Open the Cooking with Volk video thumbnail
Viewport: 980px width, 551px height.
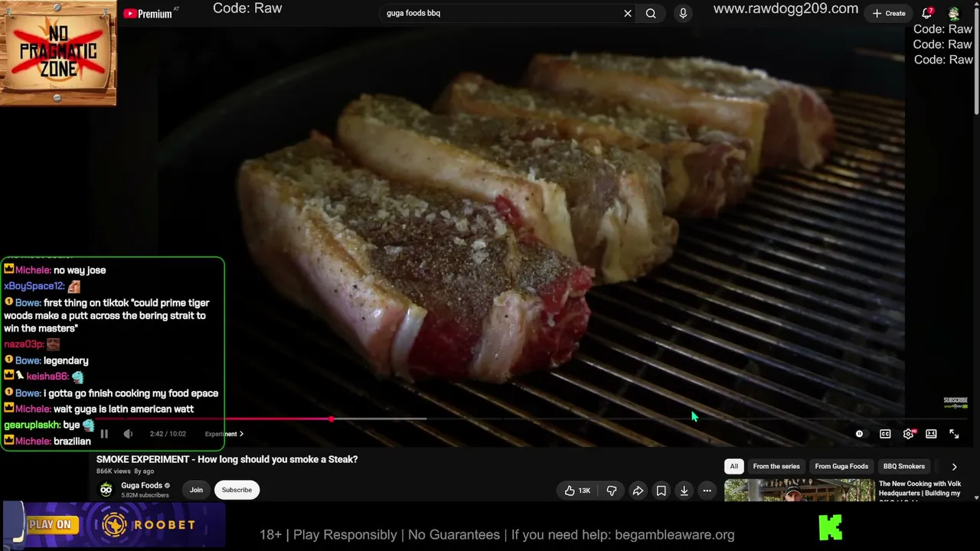coord(799,491)
